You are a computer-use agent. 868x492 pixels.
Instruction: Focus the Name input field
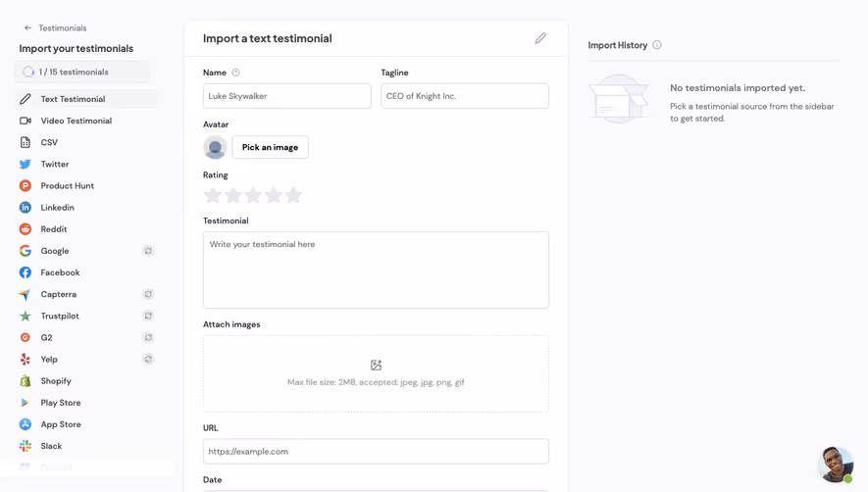click(286, 96)
